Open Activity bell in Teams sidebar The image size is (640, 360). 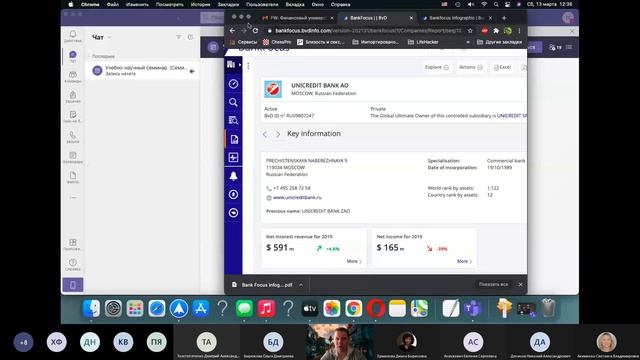(73, 36)
